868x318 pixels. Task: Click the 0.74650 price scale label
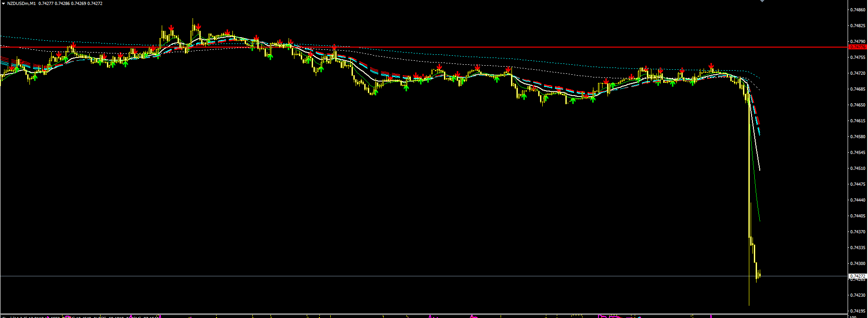click(x=858, y=105)
